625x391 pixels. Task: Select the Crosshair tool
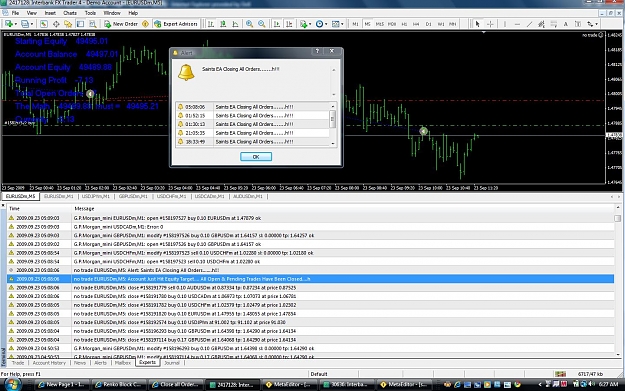pos(490,24)
